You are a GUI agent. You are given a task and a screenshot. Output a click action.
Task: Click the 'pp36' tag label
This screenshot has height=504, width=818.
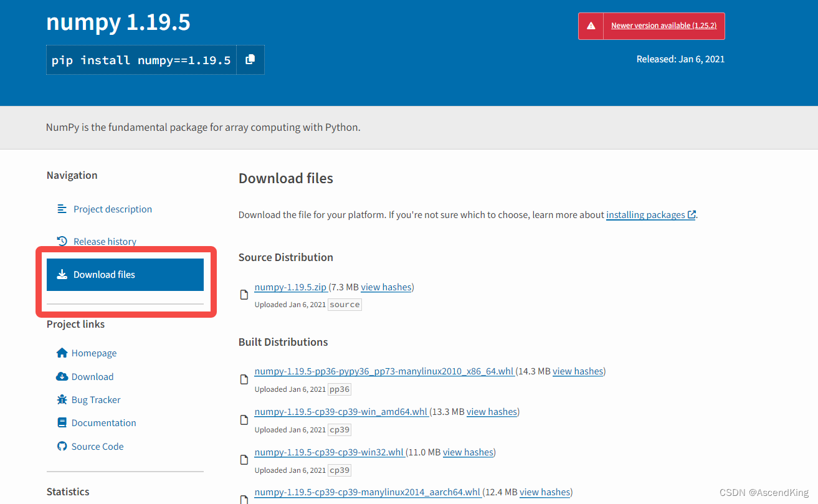click(340, 389)
